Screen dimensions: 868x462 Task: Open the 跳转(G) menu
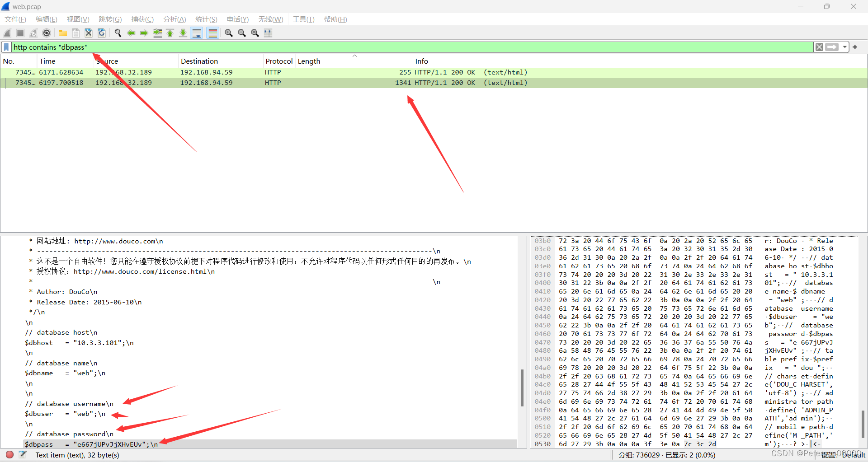[x=110, y=19]
